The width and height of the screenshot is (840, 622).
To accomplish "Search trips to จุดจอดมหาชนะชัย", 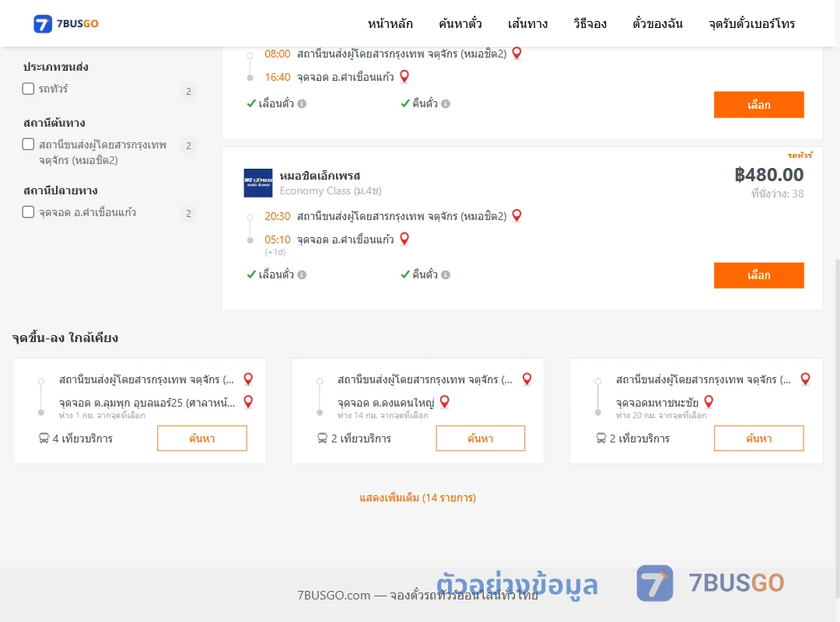I will click(x=758, y=439).
